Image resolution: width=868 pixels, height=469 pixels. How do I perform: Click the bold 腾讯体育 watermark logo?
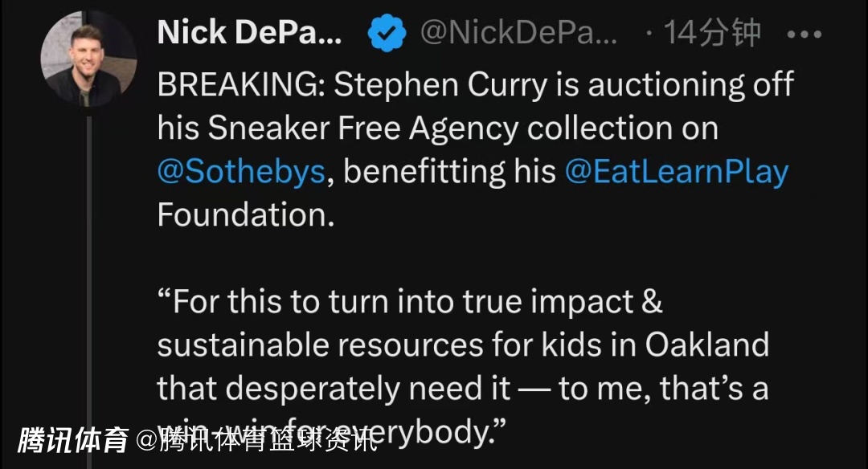coord(74,440)
